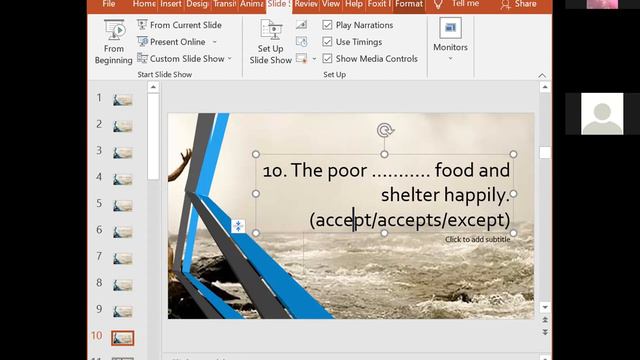Select slide 5 thumbnail

tap(123, 206)
